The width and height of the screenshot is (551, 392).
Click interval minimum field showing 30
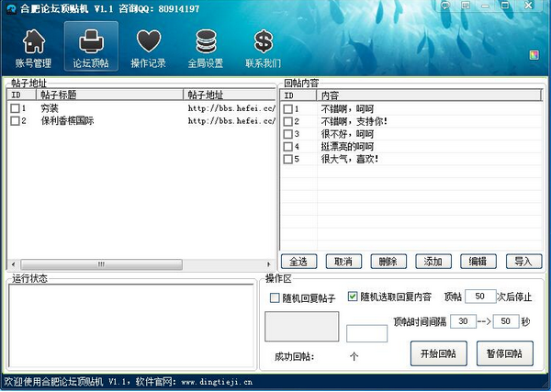point(463,321)
